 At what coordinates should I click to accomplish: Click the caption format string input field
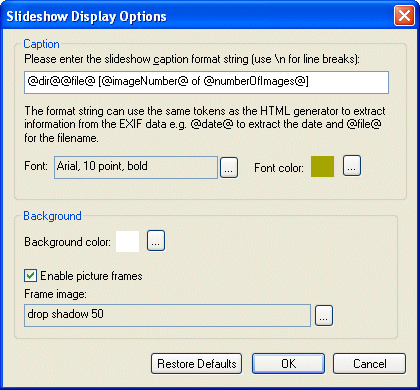pos(206,82)
